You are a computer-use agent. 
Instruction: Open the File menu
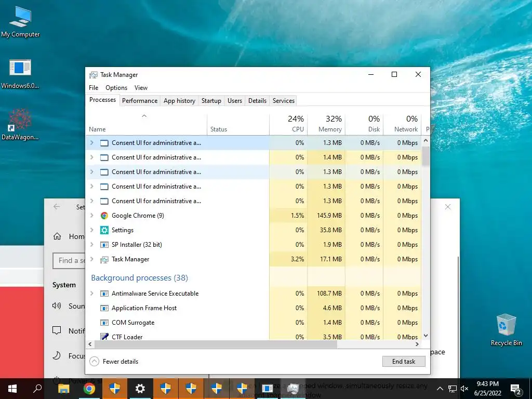coord(94,87)
